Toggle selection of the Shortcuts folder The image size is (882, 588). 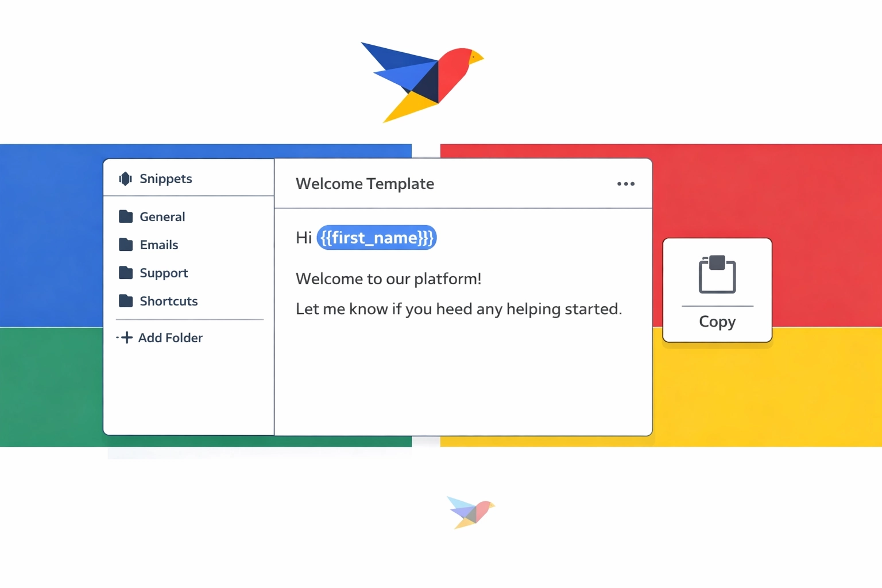click(x=168, y=300)
